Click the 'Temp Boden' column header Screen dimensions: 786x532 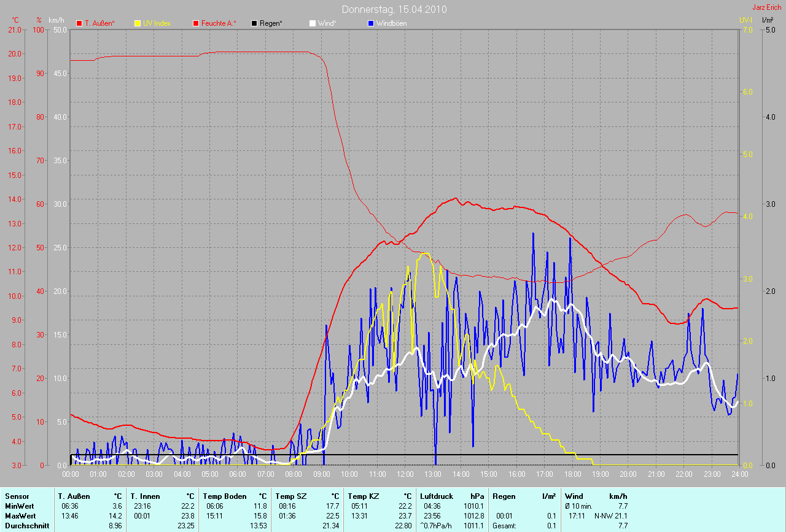(225, 496)
